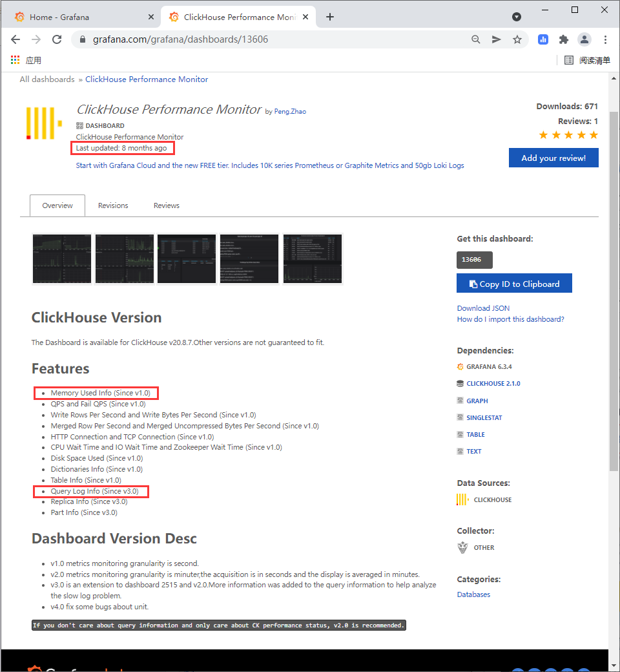Click the Collector OTHER icon
The width and height of the screenshot is (620, 672).
coord(463,548)
